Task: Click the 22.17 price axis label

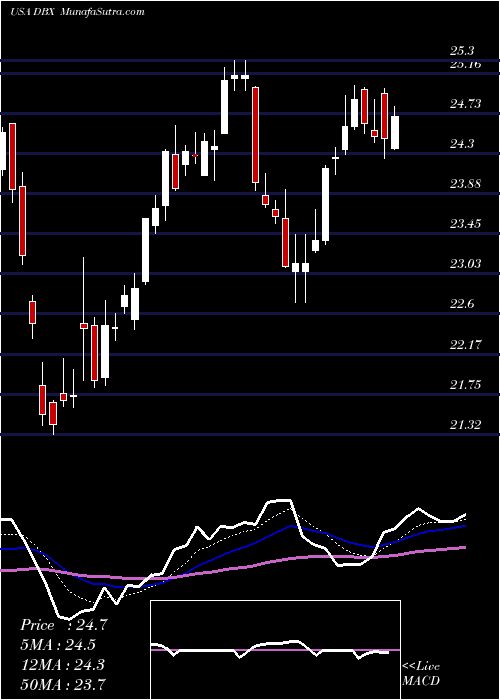Action: pyautogui.click(x=466, y=345)
